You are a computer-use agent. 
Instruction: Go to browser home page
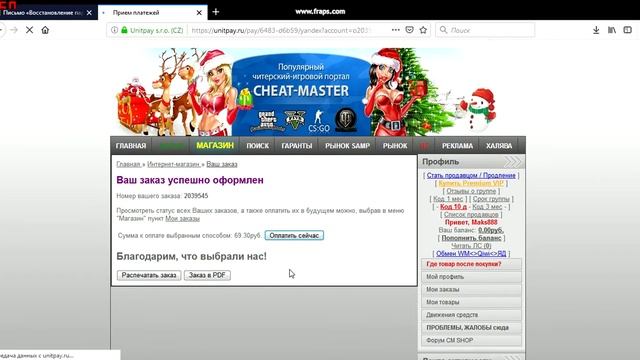(x=45, y=30)
